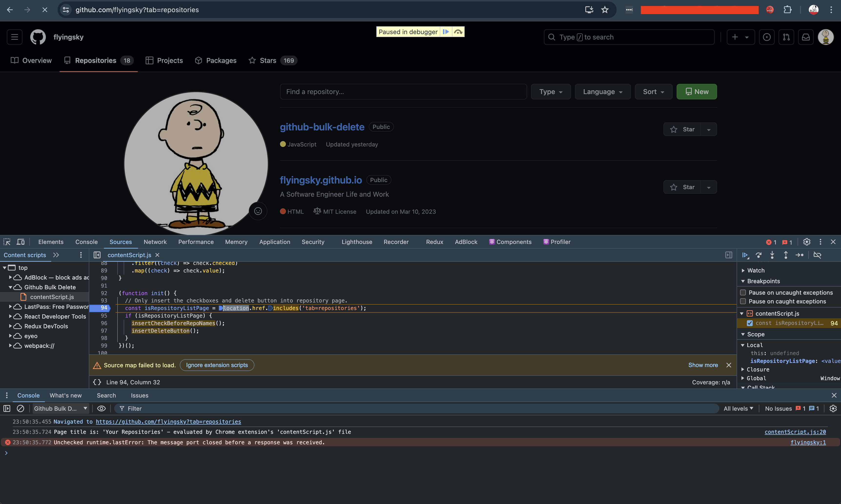The image size is (841, 504).
Task: Open flyingsky.github.io repository link
Action: click(321, 180)
